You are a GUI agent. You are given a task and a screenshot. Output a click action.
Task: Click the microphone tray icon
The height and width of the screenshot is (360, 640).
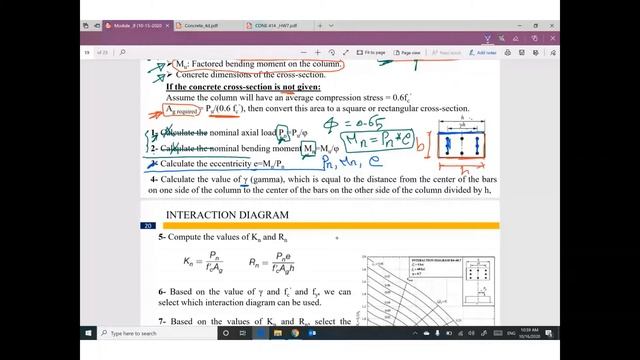(x=437, y=333)
